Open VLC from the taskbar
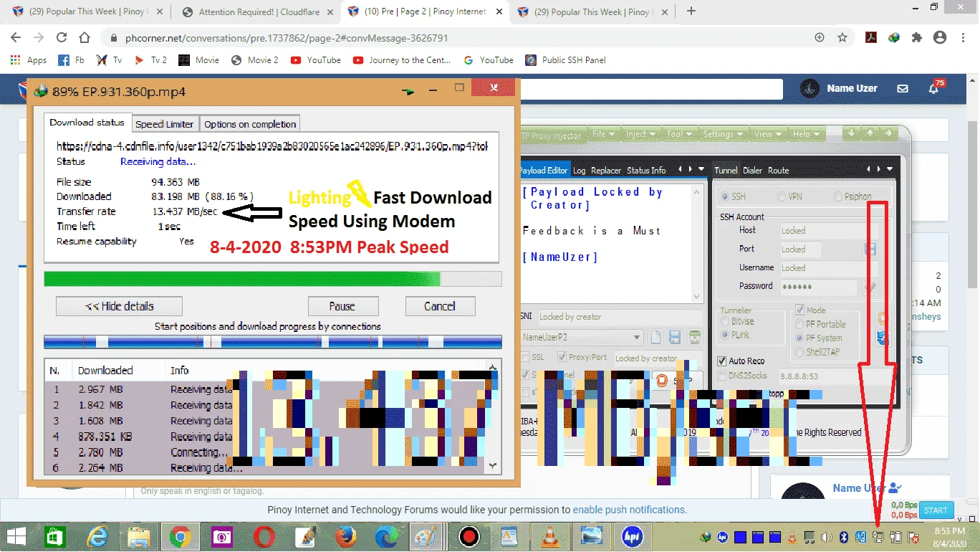The image size is (980, 552). pyautogui.click(x=550, y=536)
